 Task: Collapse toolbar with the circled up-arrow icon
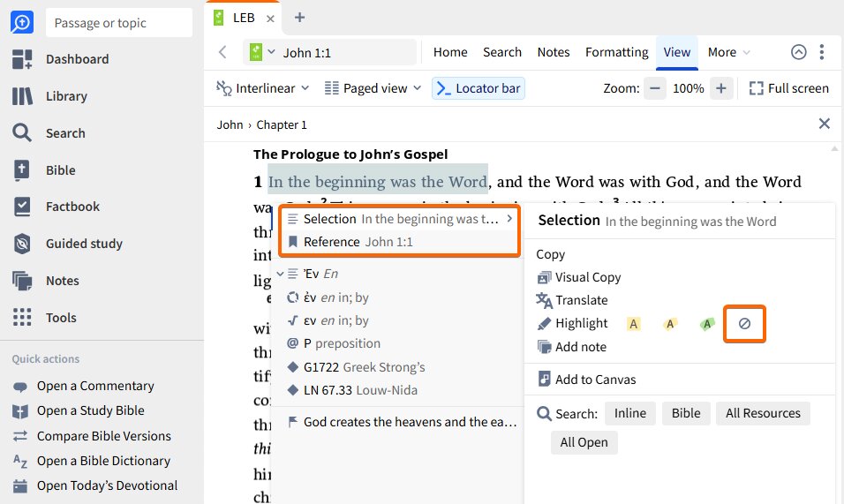click(798, 52)
